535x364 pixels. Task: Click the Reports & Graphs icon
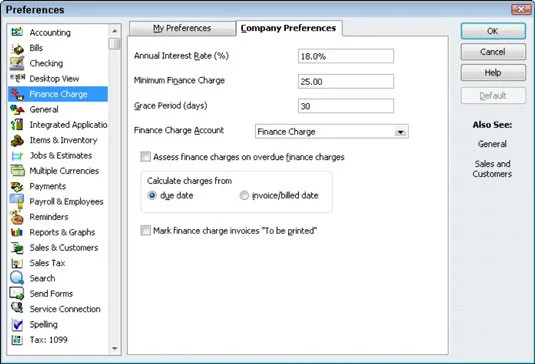click(17, 232)
